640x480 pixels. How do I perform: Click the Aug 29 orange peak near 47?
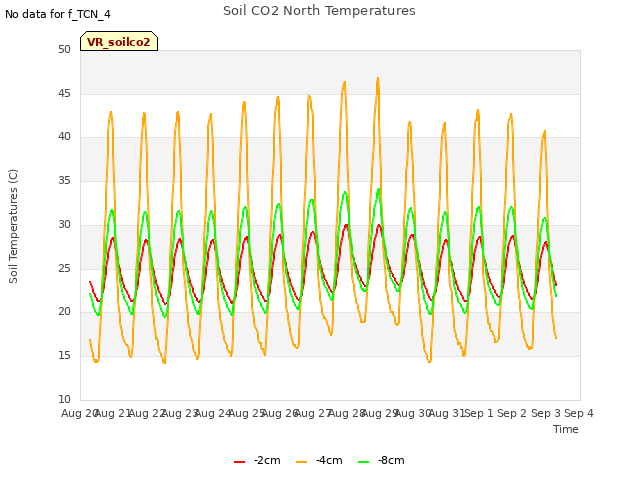click(378, 78)
